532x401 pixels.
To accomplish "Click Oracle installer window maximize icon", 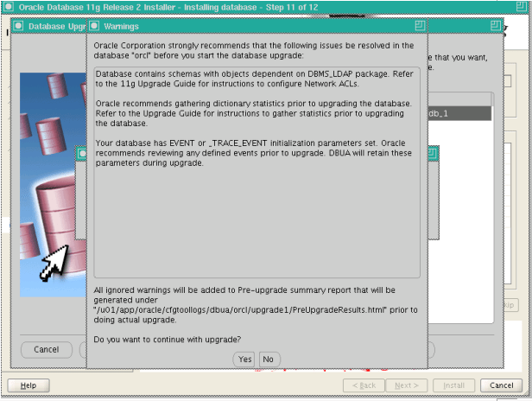I will pyautogui.click(x=521, y=6).
